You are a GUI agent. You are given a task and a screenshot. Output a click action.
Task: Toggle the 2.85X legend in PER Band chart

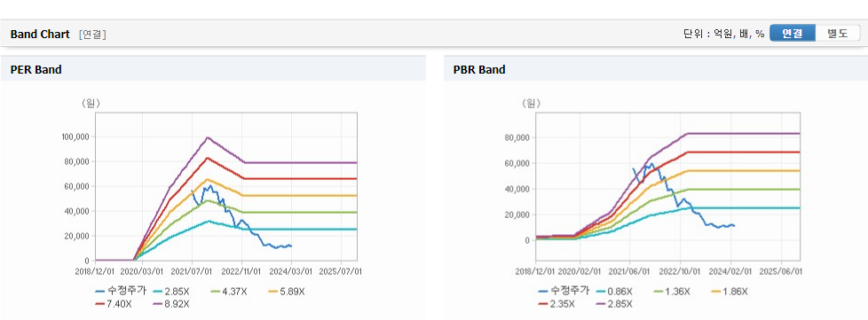[x=171, y=292]
